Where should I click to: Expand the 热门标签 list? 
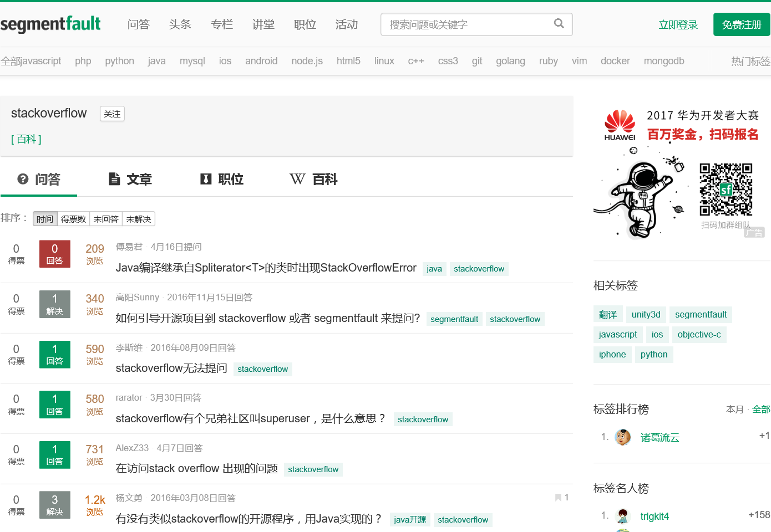click(753, 61)
